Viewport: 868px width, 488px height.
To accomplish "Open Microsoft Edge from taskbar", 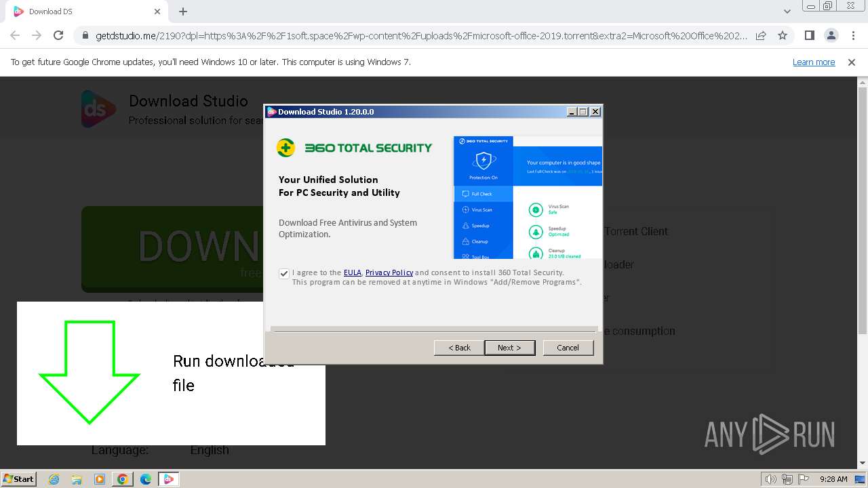I will point(146,479).
